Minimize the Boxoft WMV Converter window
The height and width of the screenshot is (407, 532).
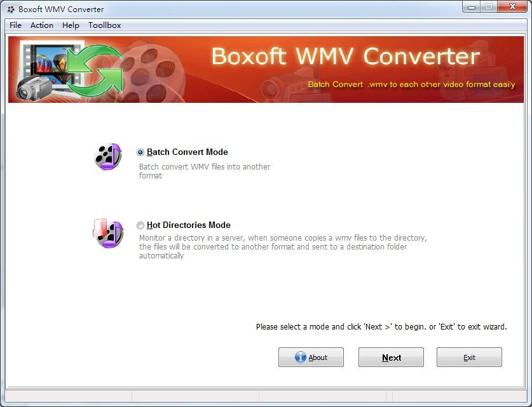(x=471, y=7)
